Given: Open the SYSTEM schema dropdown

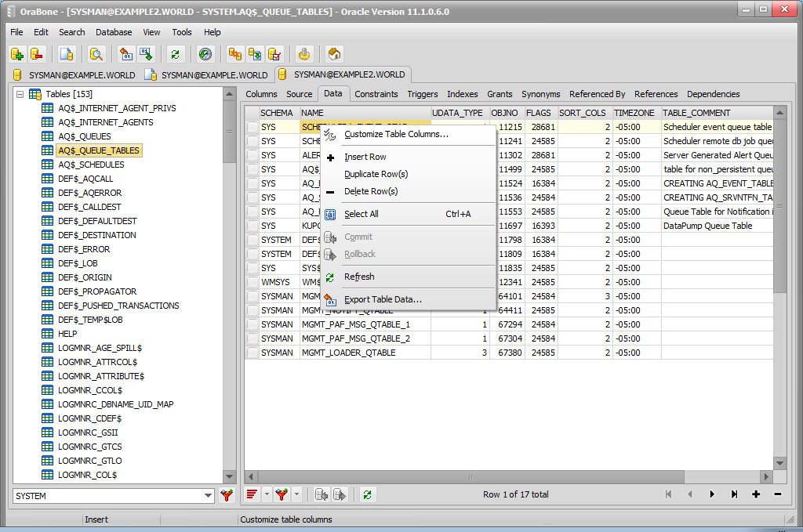Looking at the screenshot, I should [x=208, y=496].
